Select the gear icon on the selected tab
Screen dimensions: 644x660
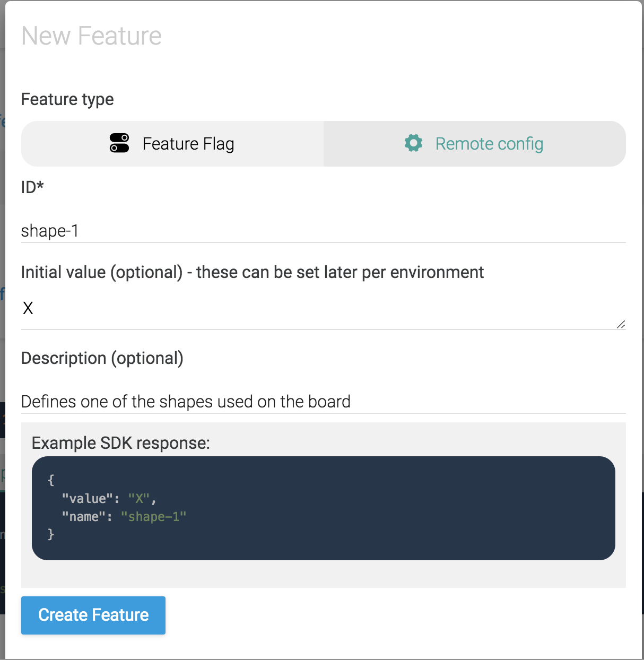pyautogui.click(x=413, y=143)
